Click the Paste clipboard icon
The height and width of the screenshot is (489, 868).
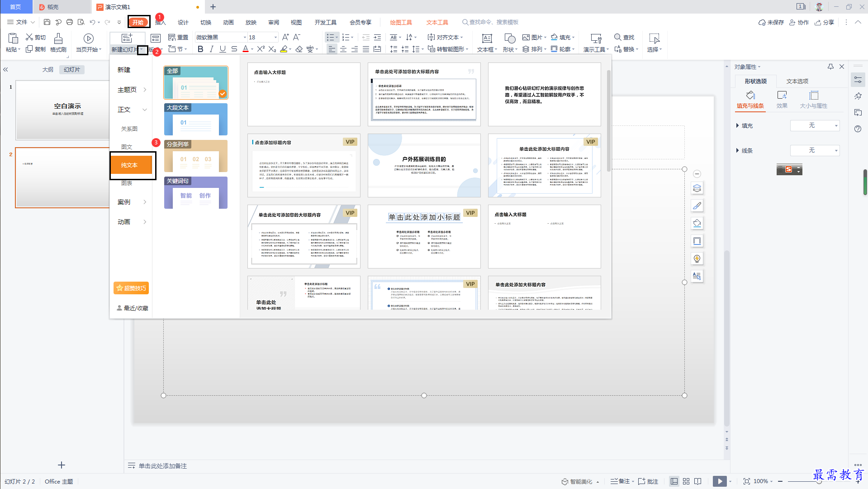pos(13,38)
